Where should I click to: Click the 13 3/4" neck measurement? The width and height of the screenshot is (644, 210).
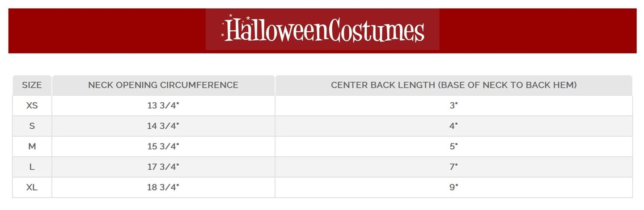pos(163,105)
